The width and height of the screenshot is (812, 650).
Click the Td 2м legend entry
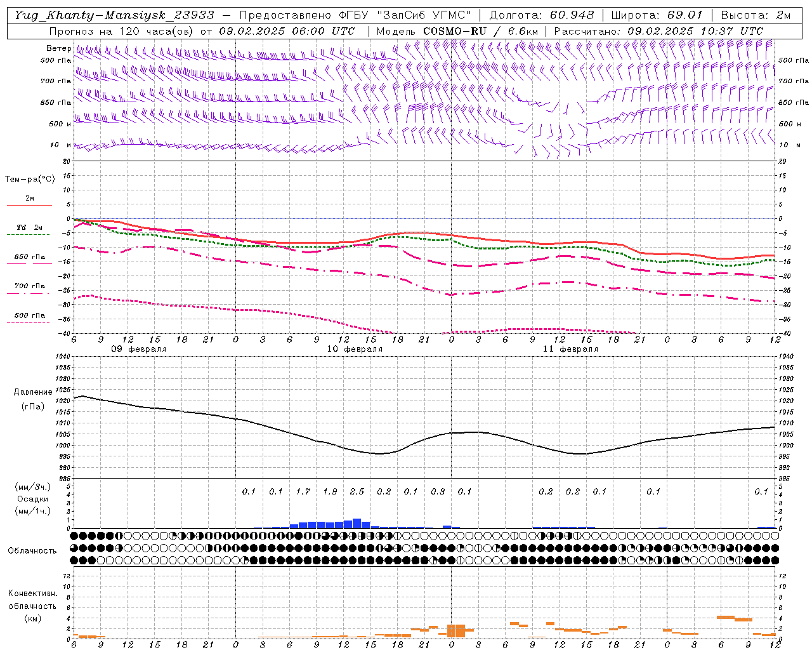pyautogui.click(x=29, y=227)
